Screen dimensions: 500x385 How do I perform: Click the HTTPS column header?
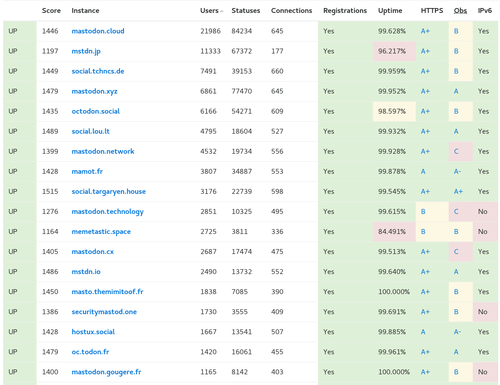(432, 11)
